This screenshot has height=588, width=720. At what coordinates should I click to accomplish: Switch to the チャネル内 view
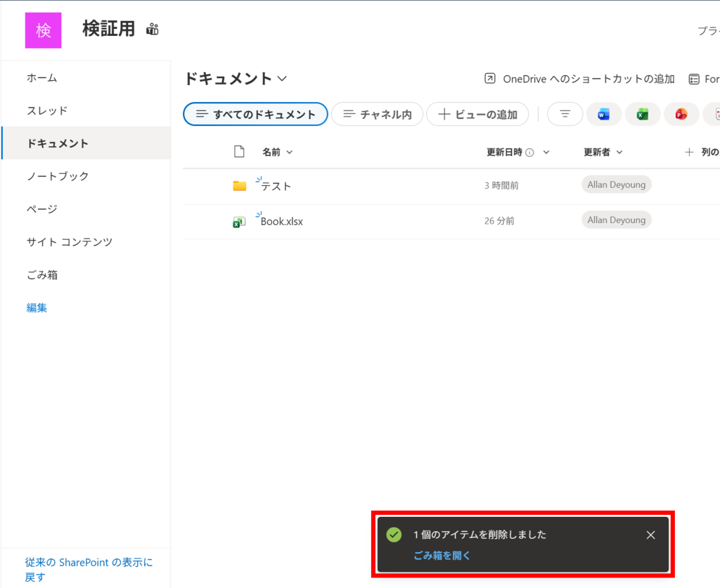click(x=377, y=114)
